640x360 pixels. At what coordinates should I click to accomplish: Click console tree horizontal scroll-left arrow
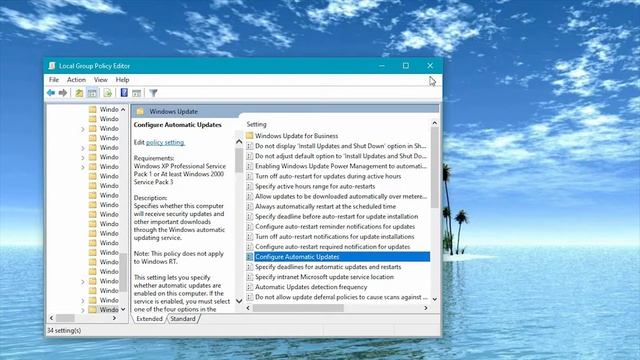[51, 318]
